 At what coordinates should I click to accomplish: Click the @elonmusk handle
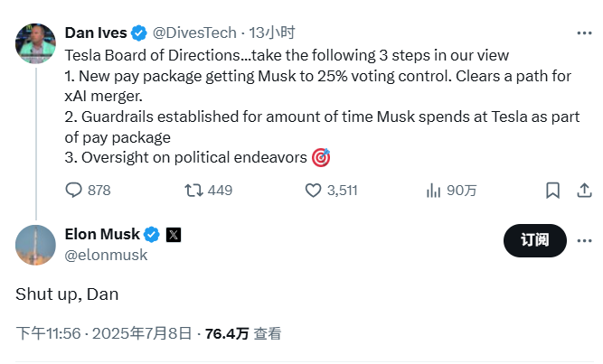click(x=106, y=256)
